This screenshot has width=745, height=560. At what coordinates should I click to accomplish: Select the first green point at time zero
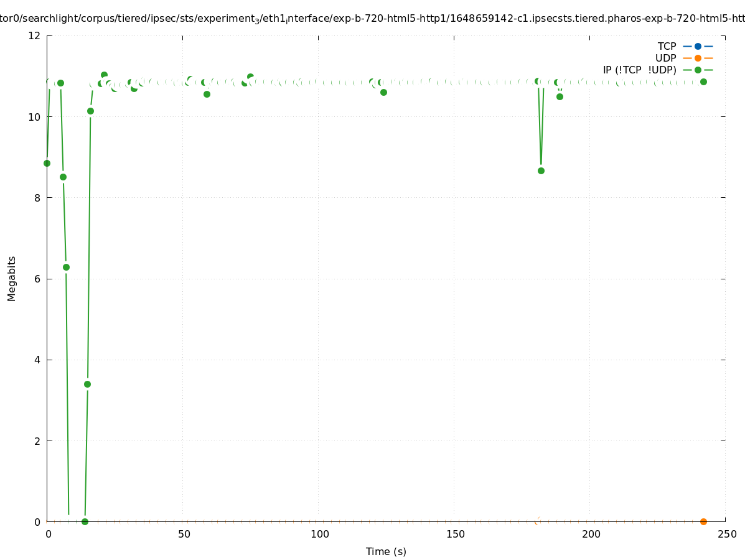pyautogui.click(x=47, y=163)
